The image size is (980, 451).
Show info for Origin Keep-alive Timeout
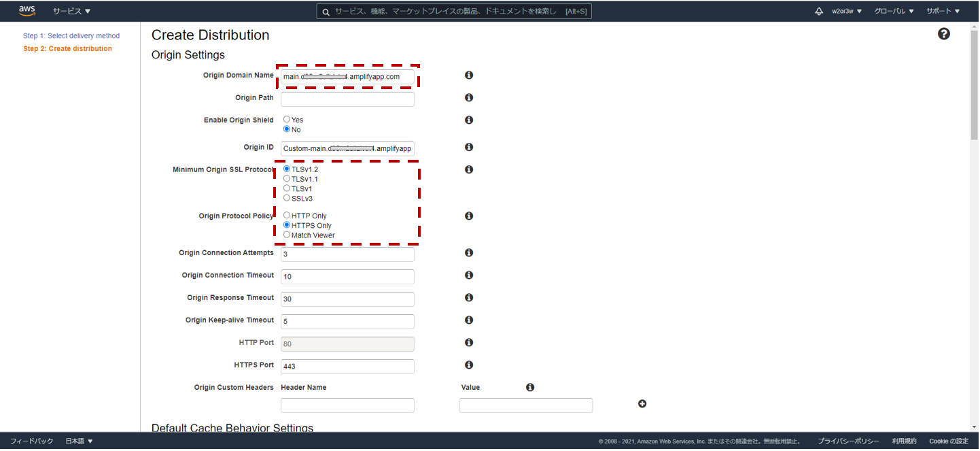[469, 320]
